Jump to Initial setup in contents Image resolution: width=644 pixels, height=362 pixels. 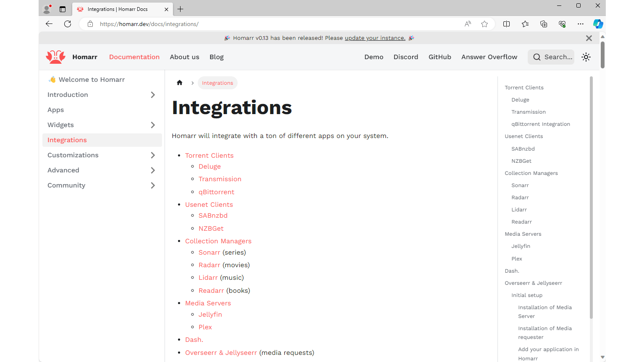pyautogui.click(x=527, y=295)
